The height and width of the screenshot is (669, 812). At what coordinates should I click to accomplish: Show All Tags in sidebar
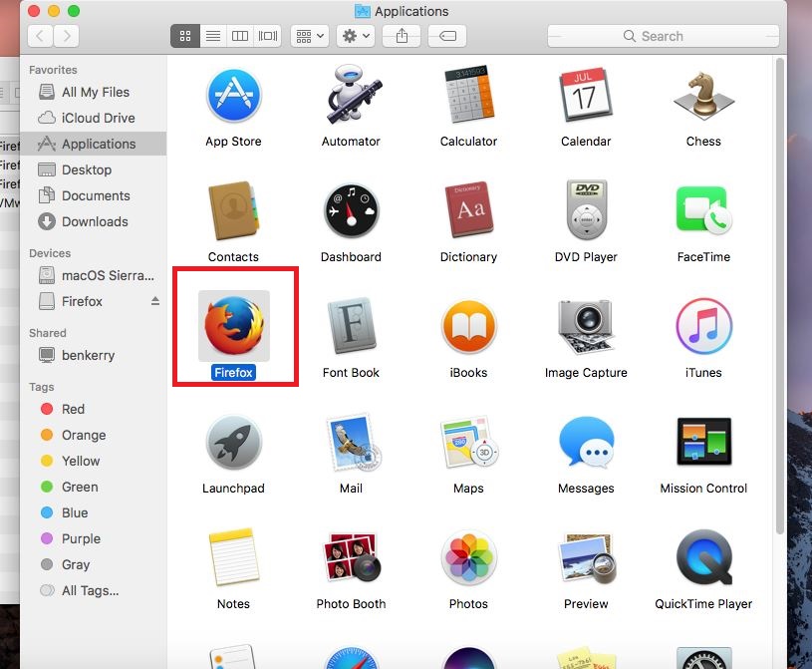click(94, 591)
